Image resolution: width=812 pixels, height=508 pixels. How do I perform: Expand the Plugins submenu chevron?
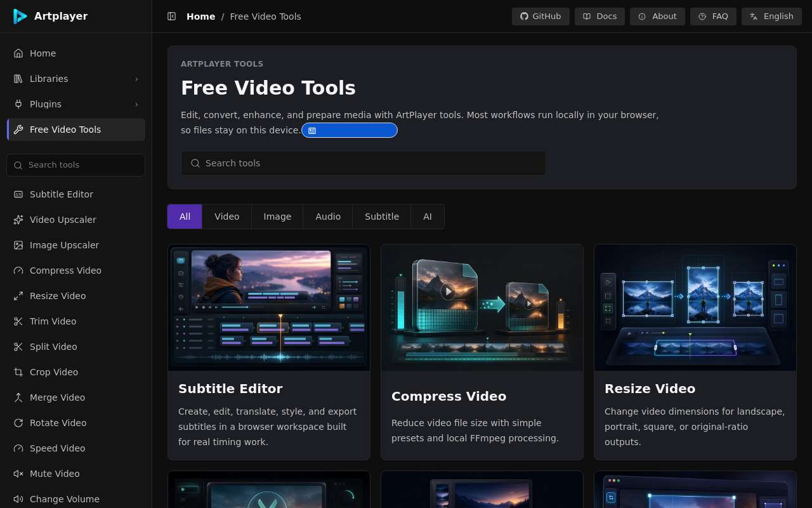click(136, 104)
